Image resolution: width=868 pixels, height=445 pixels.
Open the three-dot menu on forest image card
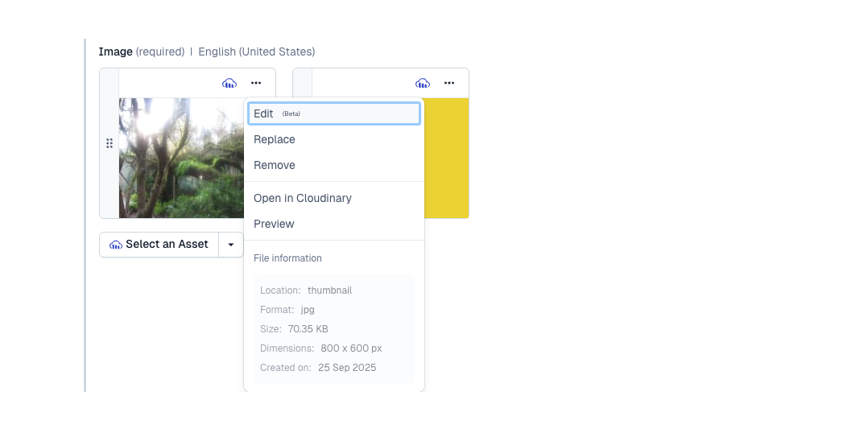[x=255, y=83]
